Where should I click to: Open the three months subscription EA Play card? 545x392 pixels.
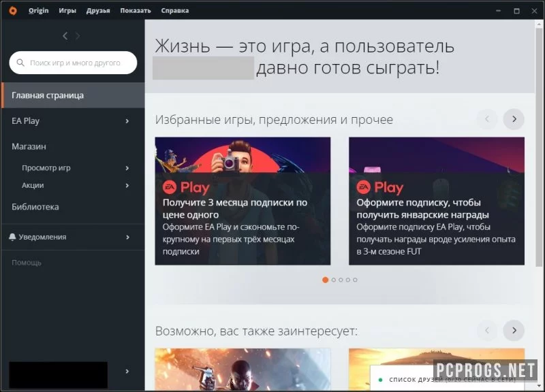coord(243,201)
